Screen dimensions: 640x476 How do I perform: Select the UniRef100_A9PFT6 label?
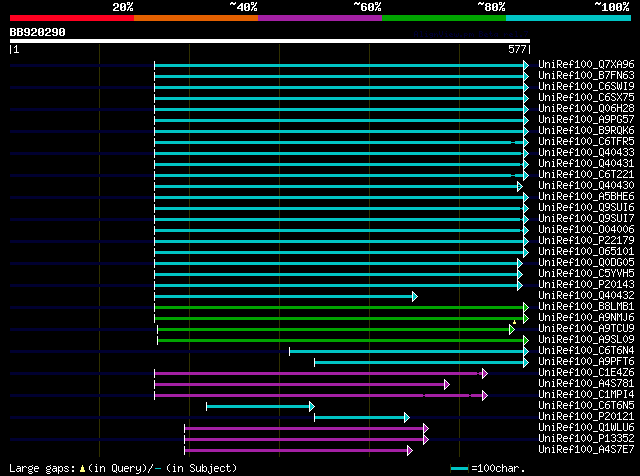pos(586,362)
